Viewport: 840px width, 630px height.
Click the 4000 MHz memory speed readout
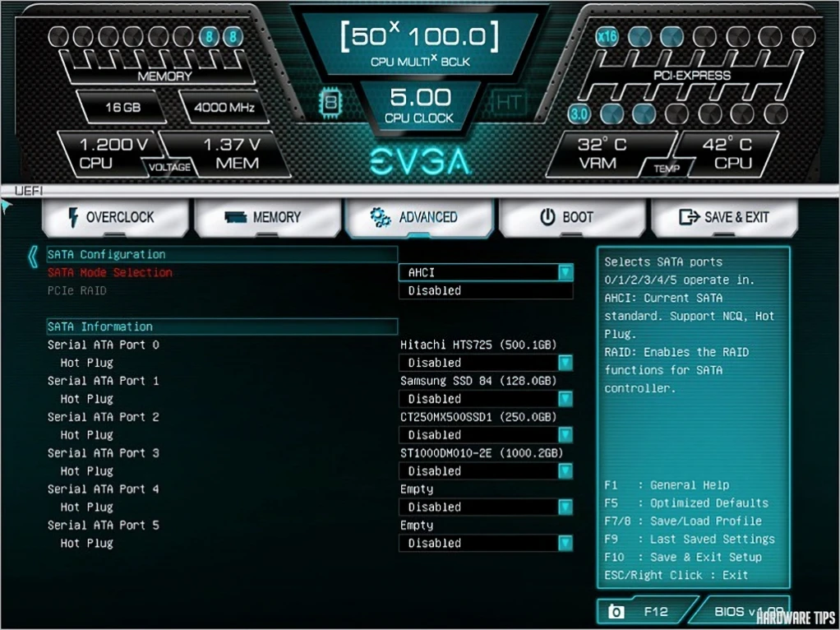[224, 107]
